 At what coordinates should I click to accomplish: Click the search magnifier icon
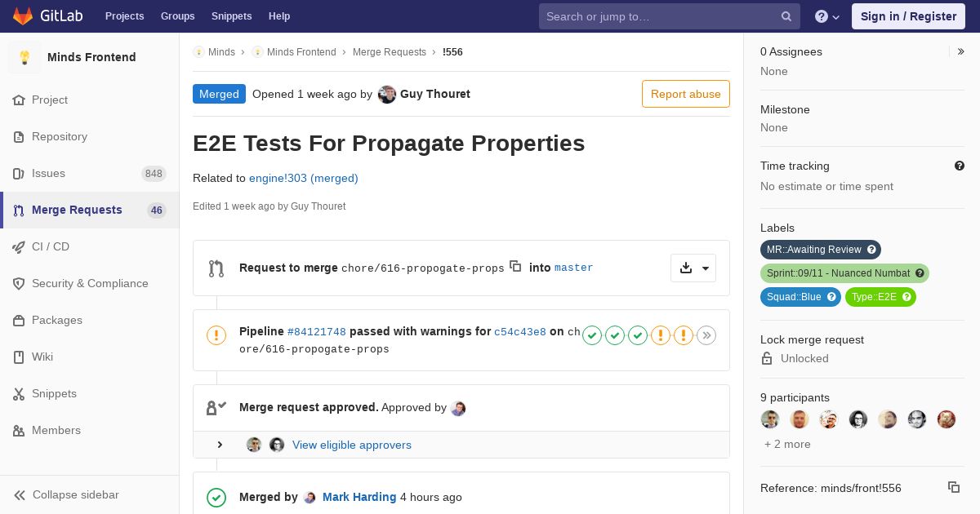coord(786,16)
